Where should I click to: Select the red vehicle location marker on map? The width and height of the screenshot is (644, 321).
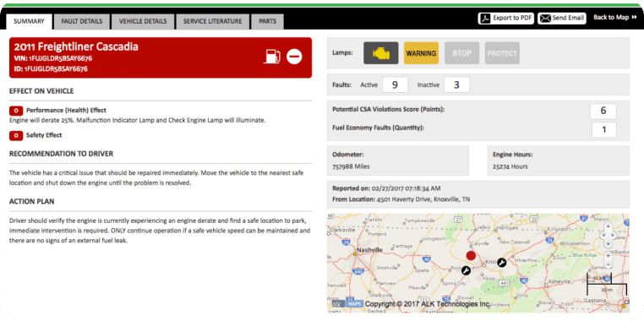click(x=471, y=256)
